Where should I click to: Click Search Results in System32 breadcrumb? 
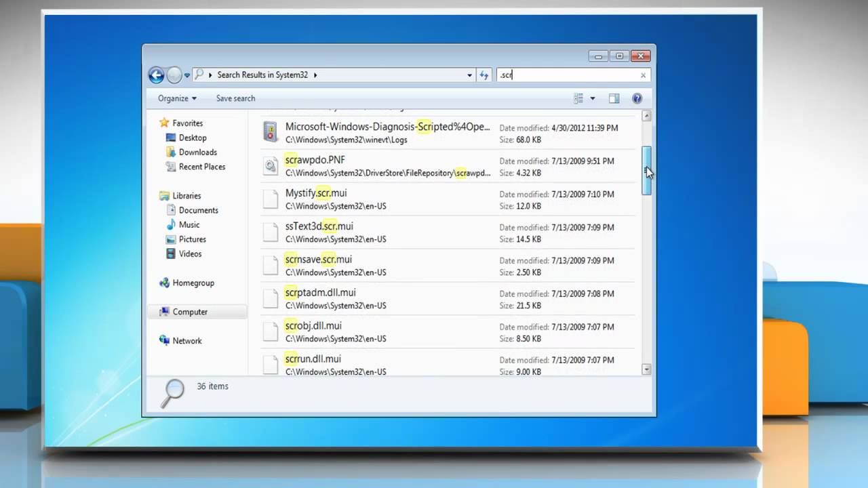[x=262, y=75]
